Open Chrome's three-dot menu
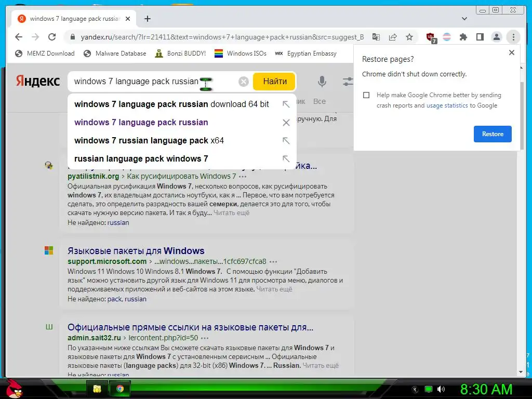Viewport: 532px width, 399px height. tap(513, 37)
